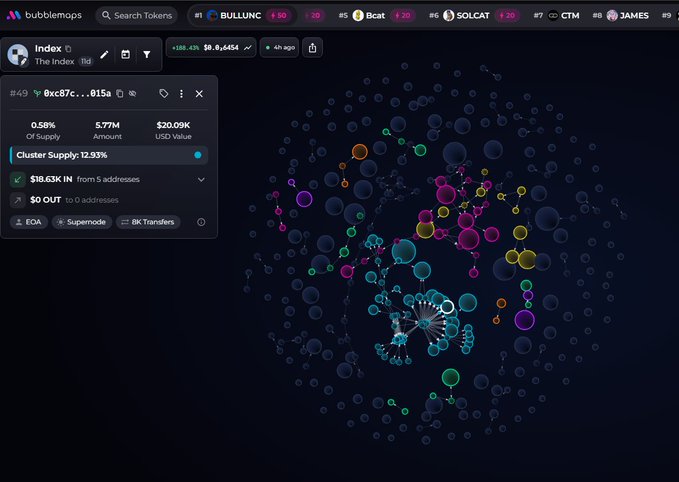Click the Bubblemaps logo
Viewport: 679px width, 482px height.
click(44, 15)
